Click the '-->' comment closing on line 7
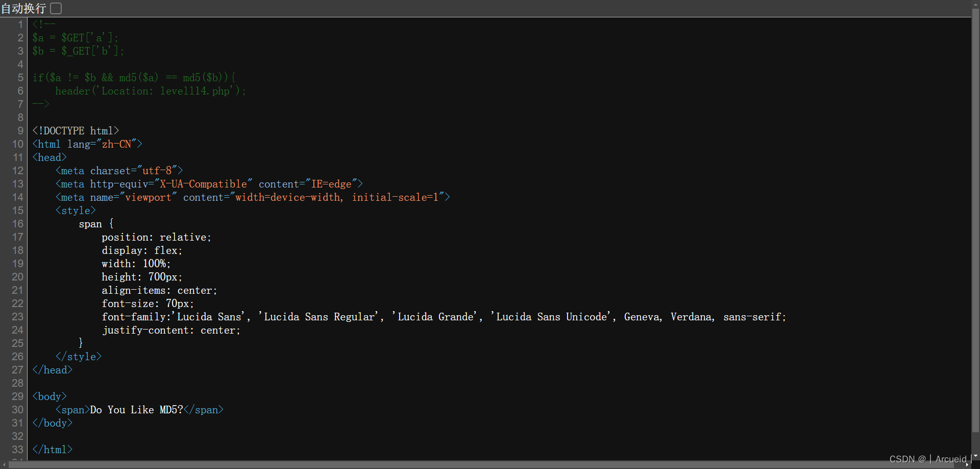The height and width of the screenshot is (469, 980). click(41, 104)
